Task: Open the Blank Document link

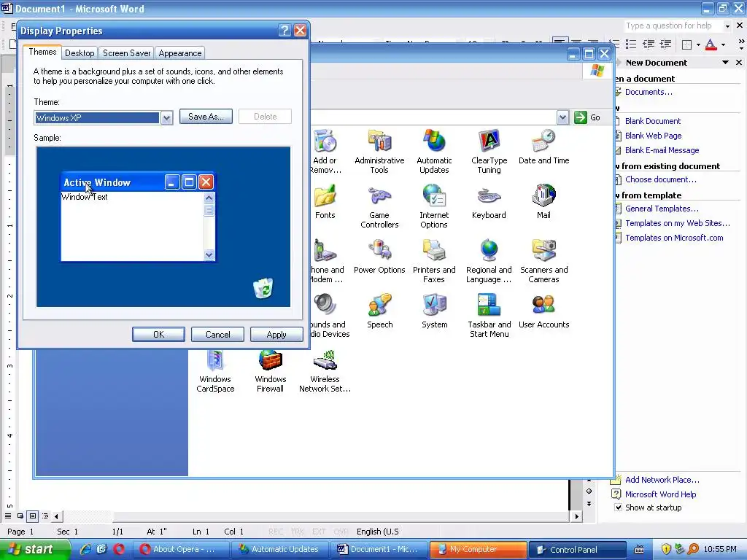Action: tap(653, 121)
